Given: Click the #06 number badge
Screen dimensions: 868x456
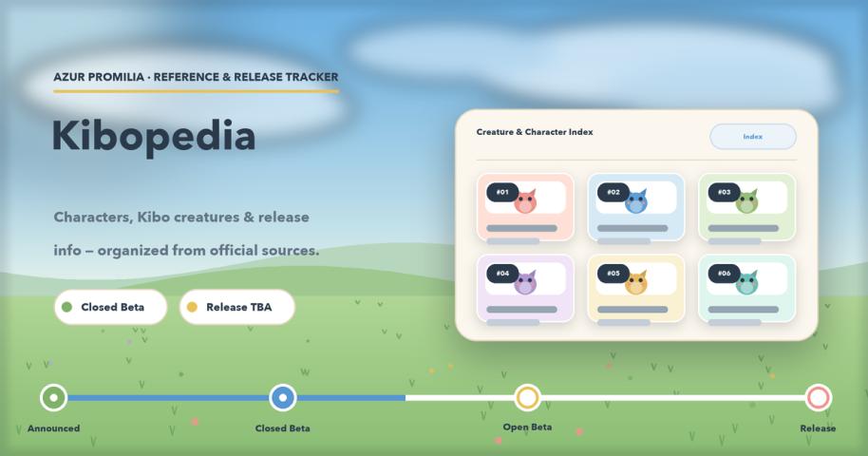Looking at the screenshot, I should [x=724, y=274].
